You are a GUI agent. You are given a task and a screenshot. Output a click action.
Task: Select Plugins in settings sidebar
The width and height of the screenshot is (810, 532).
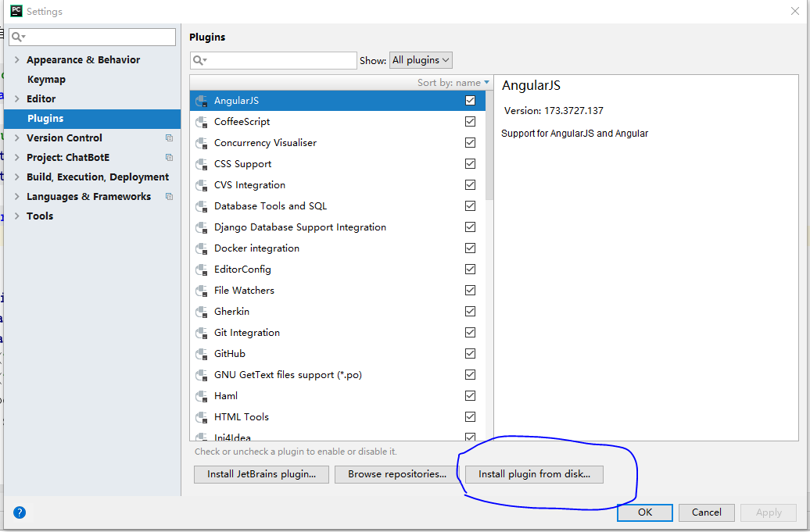[92, 118]
